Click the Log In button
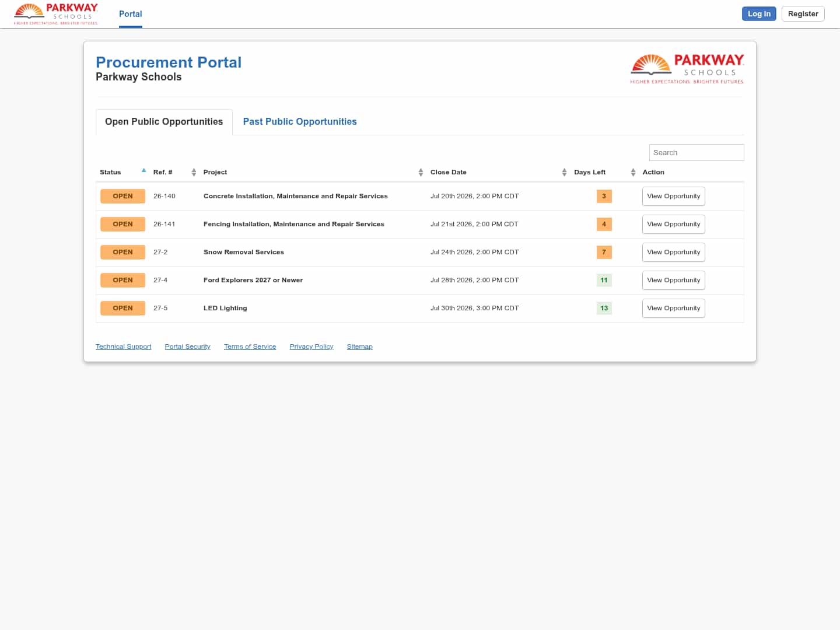Image resolution: width=840 pixels, height=630 pixels. point(759,13)
